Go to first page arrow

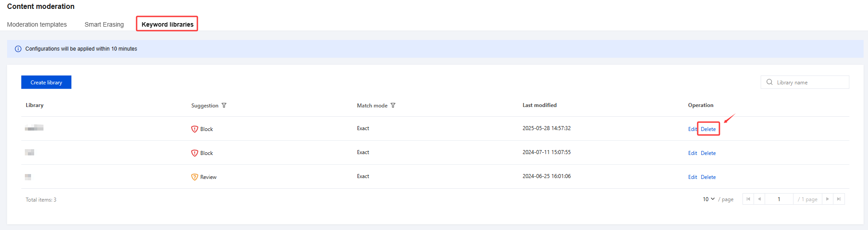[748, 199]
